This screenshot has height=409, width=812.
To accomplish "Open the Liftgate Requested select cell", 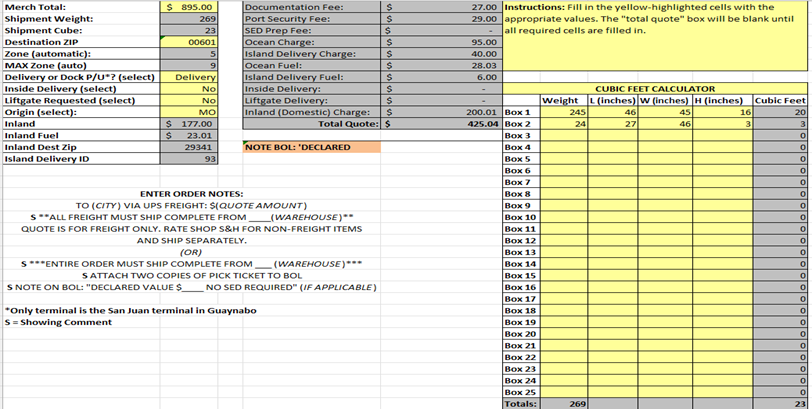I will (189, 100).
